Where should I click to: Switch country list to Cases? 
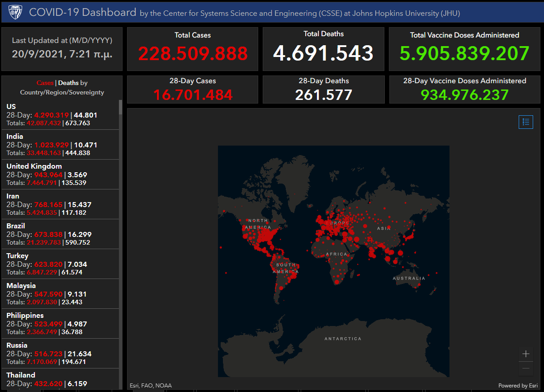[x=45, y=83]
